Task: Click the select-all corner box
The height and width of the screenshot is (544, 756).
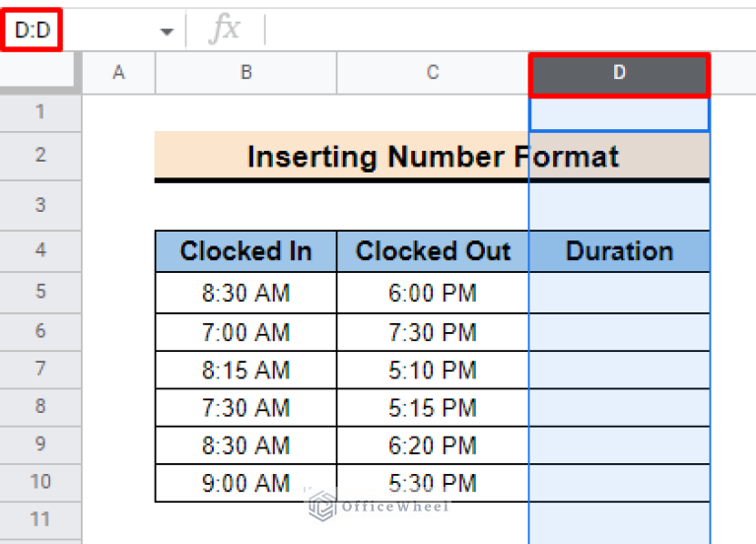Action: (37, 72)
